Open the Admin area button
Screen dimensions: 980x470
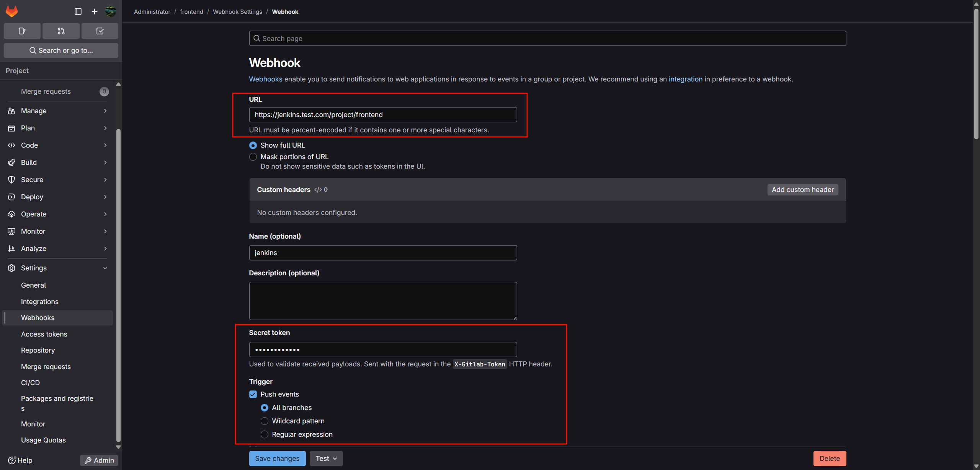tap(99, 460)
